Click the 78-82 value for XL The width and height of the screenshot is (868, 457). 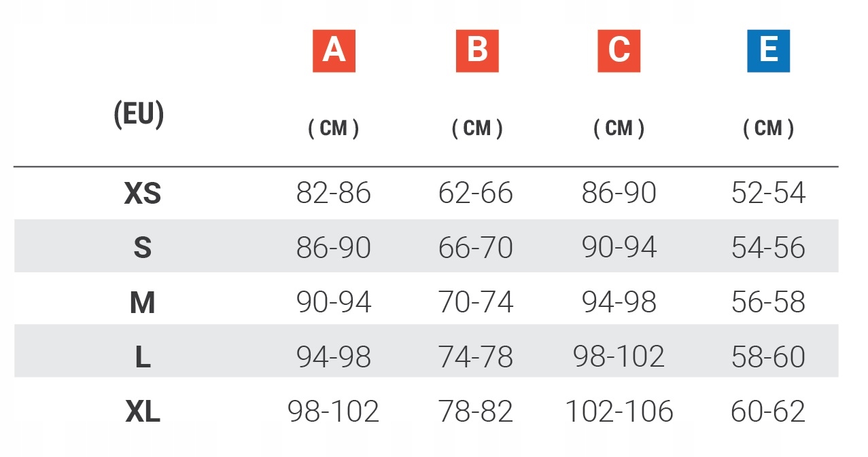pos(476,411)
